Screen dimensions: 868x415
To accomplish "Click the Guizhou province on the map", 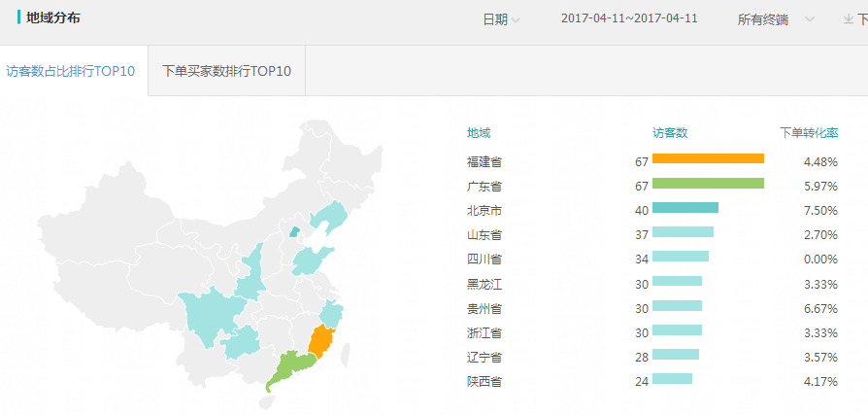I will [x=242, y=342].
